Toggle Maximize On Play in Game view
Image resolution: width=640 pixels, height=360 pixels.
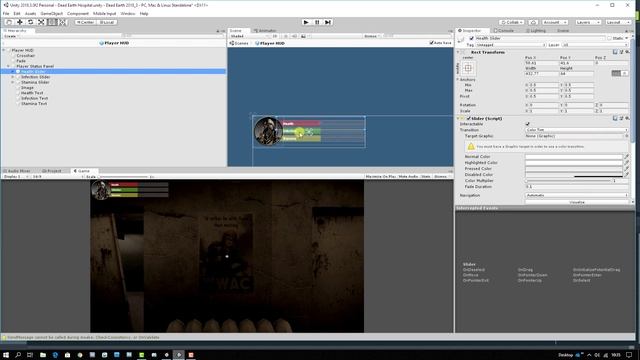(380, 176)
